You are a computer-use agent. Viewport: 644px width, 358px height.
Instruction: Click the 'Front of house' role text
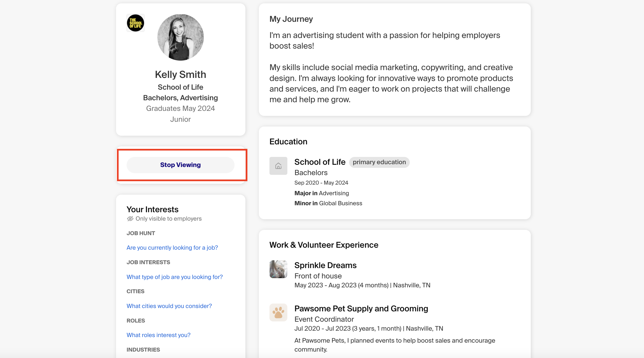pyautogui.click(x=318, y=276)
